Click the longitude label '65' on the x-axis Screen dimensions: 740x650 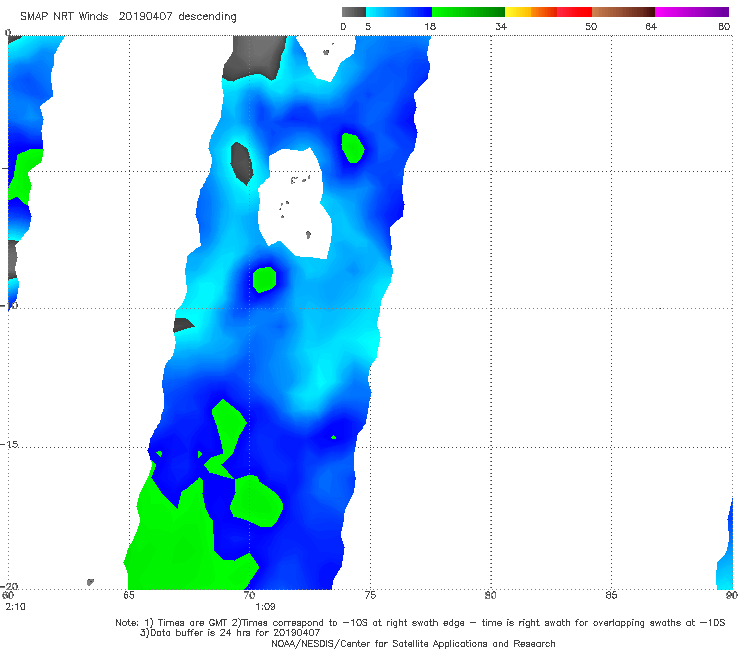[129, 596]
